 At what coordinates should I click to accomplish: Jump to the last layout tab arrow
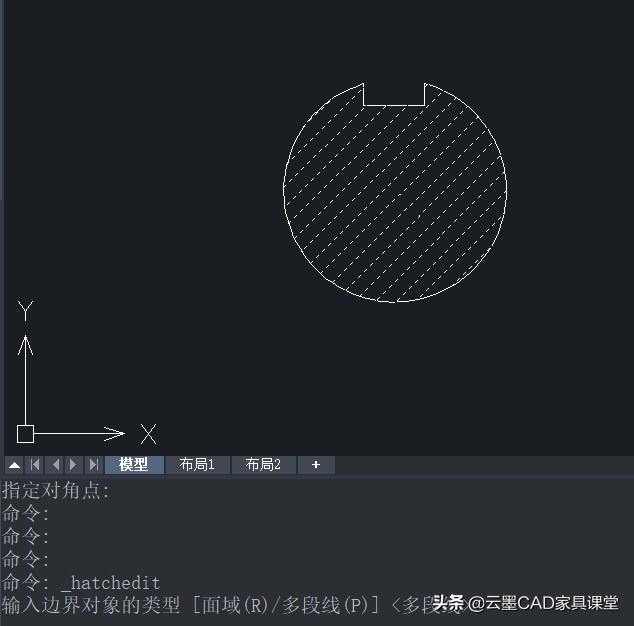[94, 465]
